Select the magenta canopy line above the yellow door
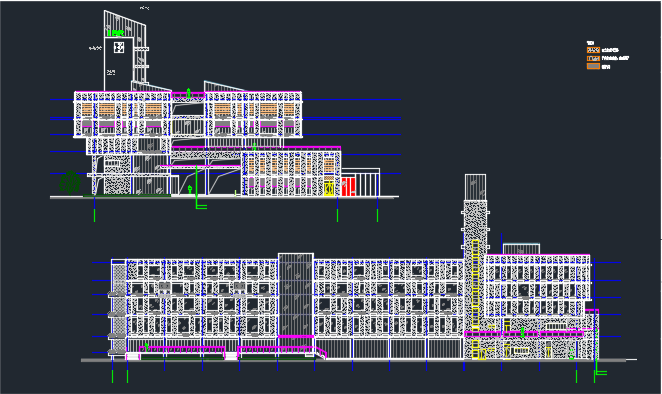662x394 pixels. [x=256, y=148]
